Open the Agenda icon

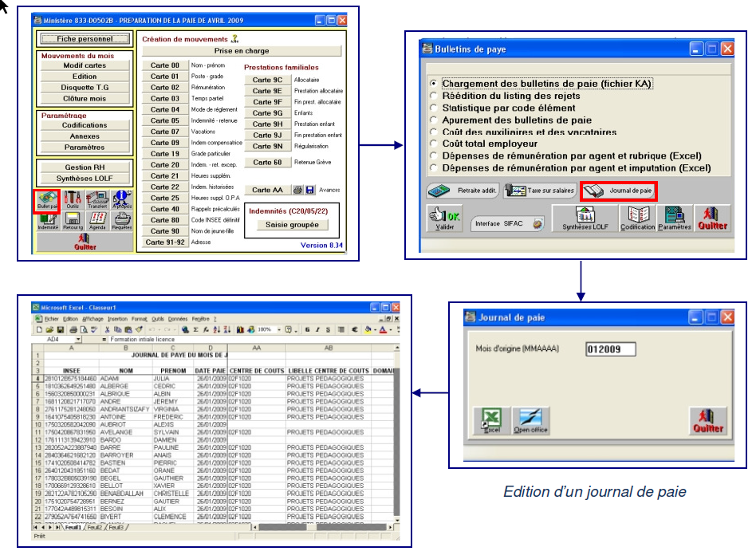pos(97,221)
